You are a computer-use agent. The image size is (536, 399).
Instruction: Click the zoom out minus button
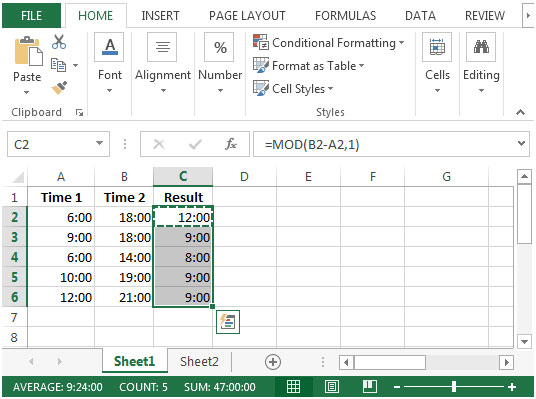point(397,387)
